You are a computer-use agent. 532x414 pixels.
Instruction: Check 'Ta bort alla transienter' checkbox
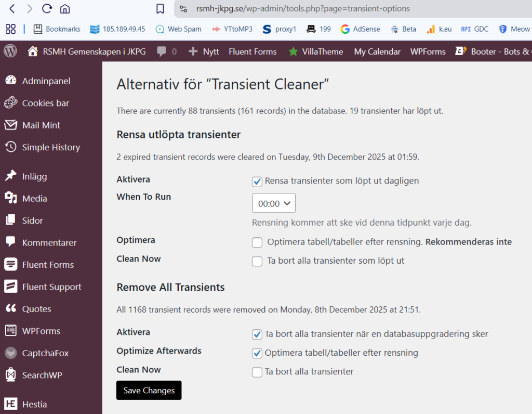click(257, 371)
